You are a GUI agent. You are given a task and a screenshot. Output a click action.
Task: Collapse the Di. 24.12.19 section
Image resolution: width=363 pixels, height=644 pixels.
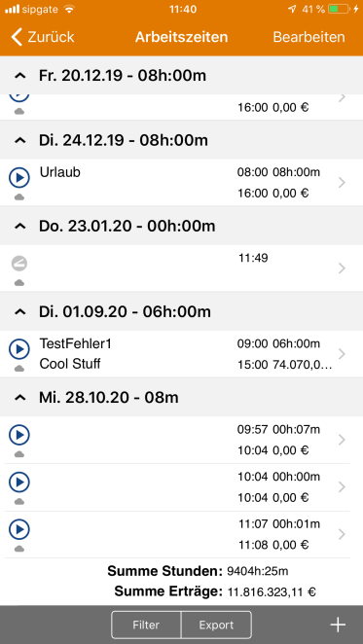click(x=20, y=140)
